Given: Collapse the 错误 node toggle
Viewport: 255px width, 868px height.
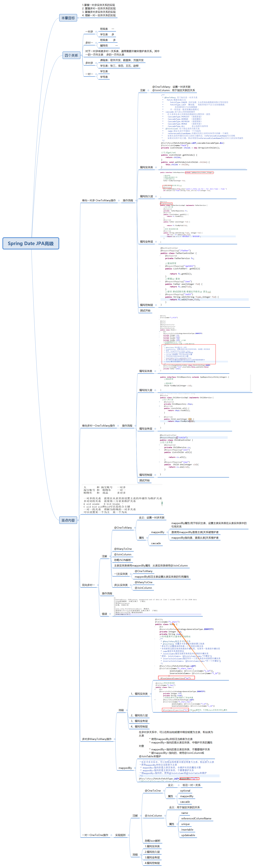Looking at the screenshot, I should pos(110,614).
